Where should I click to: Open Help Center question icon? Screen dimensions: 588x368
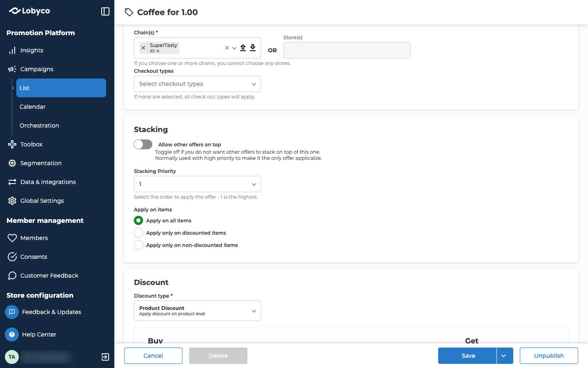(x=12, y=334)
